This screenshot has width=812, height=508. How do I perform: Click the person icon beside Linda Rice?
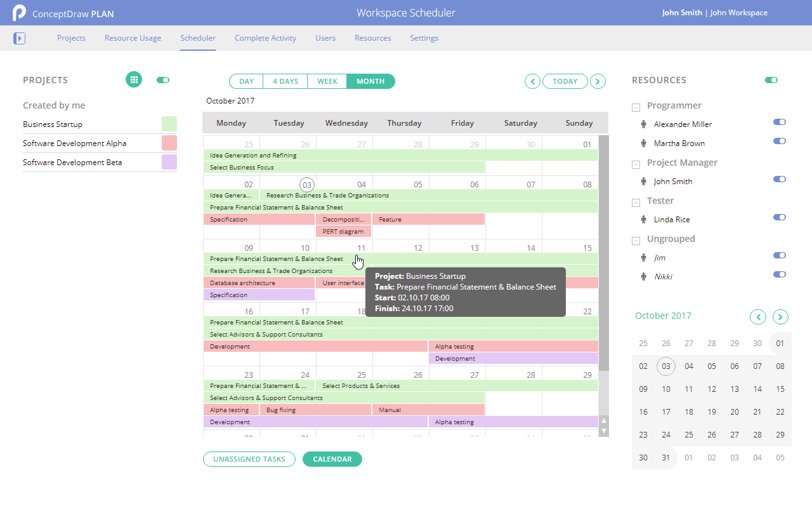(645, 219)
